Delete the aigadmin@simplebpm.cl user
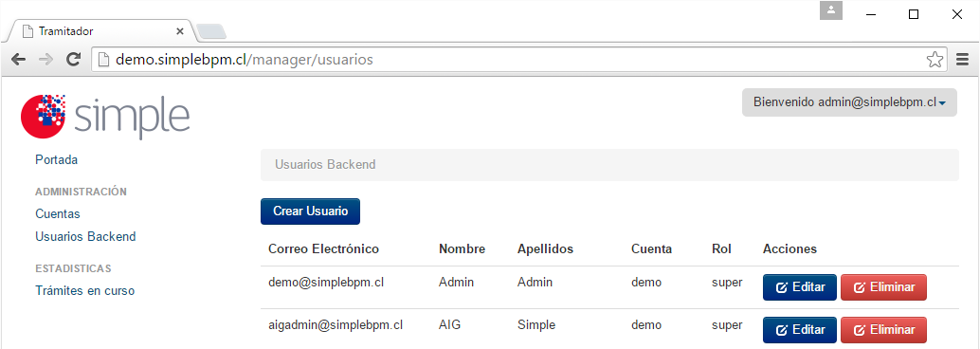 883,330
